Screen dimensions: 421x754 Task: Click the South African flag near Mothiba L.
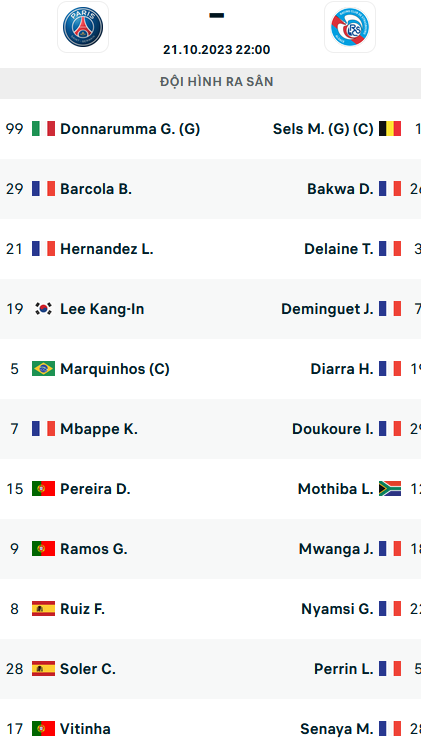click(390, 489)
